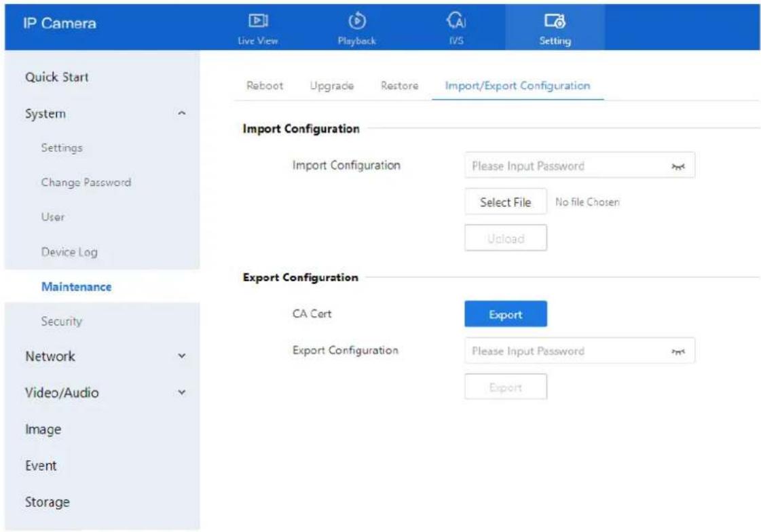Focus the Export Configuration password field
The height and width of the screenshot is (532, 761).
click(x=580, y=351)
